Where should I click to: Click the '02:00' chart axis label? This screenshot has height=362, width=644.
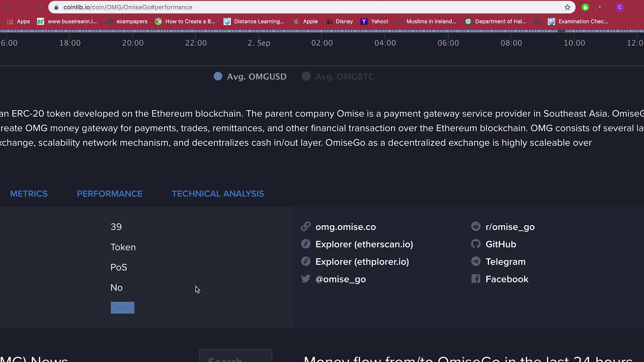point(322,43)
